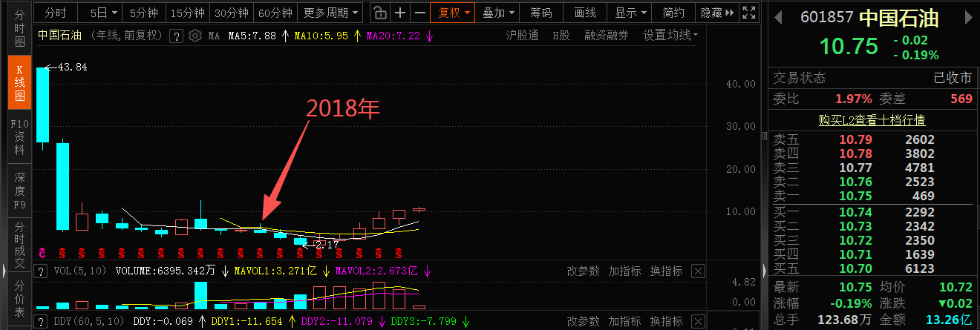The image size is (980, 330).
Task: Click the pink C event marker
Action: (x=42, y=253)
